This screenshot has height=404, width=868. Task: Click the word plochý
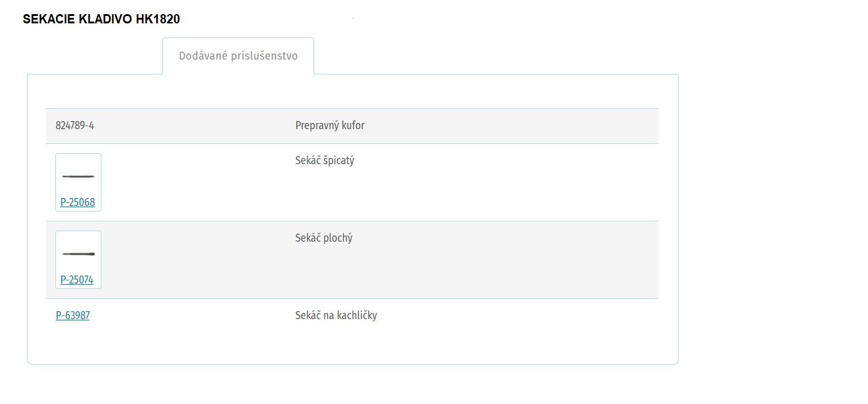(338, 239)
